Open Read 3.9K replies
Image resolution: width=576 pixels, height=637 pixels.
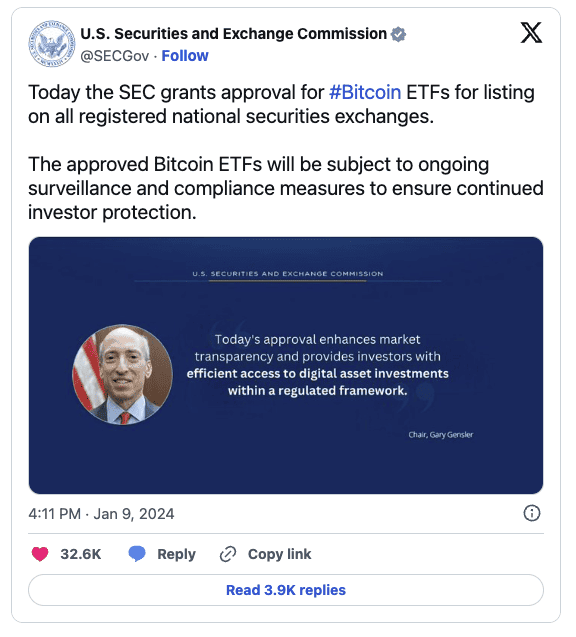(286, 590)
